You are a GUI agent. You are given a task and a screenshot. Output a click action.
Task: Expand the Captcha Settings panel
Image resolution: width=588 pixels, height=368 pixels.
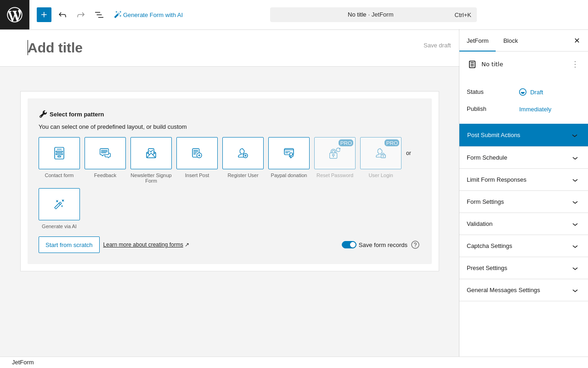pyautogui.click(x=524, y=246)
